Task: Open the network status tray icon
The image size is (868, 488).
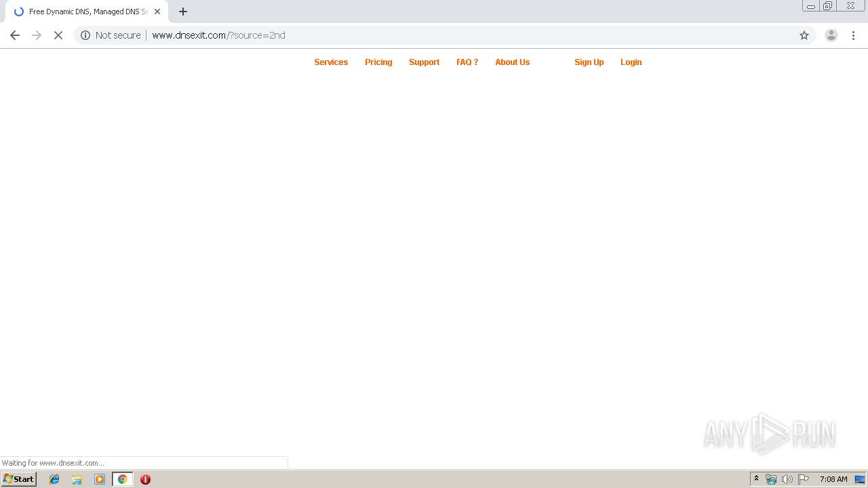Action: pos(771,479)
